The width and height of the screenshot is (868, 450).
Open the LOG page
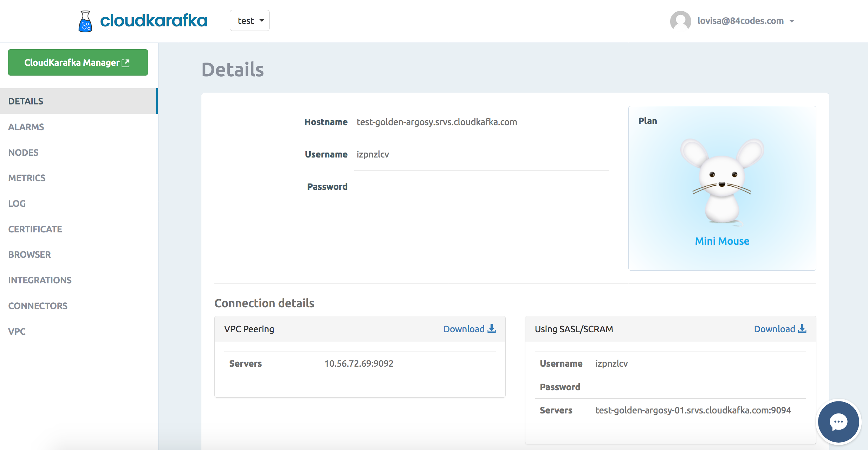pyautogui.click(x=17, y=204)
